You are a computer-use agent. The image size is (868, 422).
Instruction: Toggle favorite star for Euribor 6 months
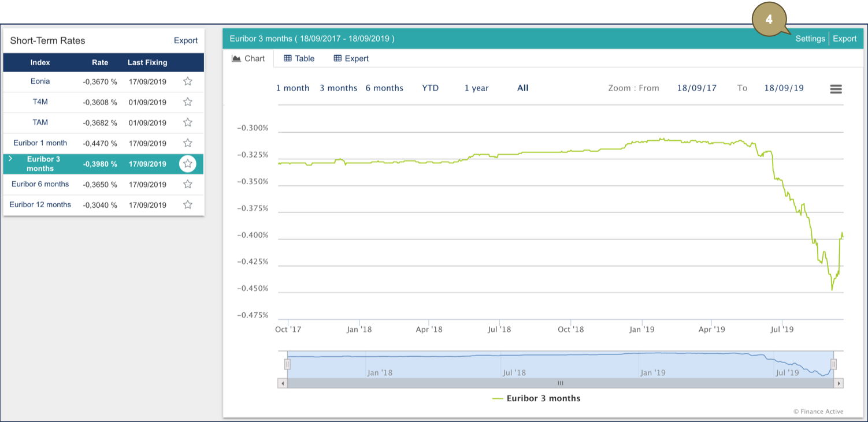tap(187, 184)
